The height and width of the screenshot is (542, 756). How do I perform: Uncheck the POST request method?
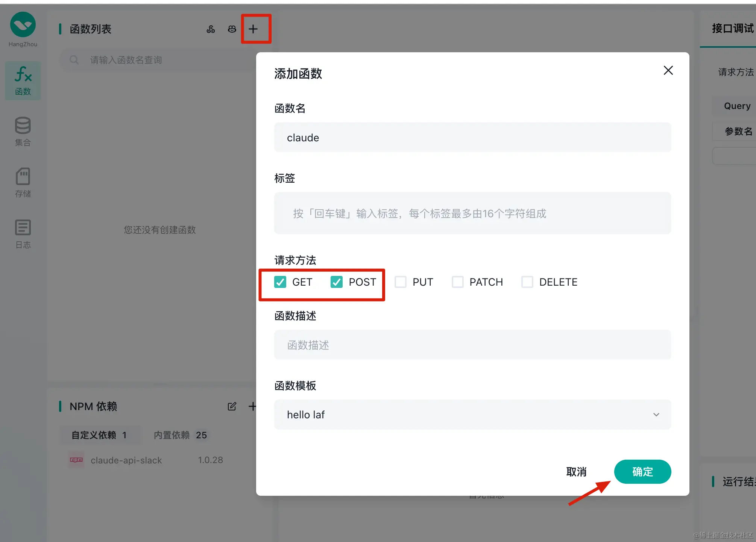point(337,282)
